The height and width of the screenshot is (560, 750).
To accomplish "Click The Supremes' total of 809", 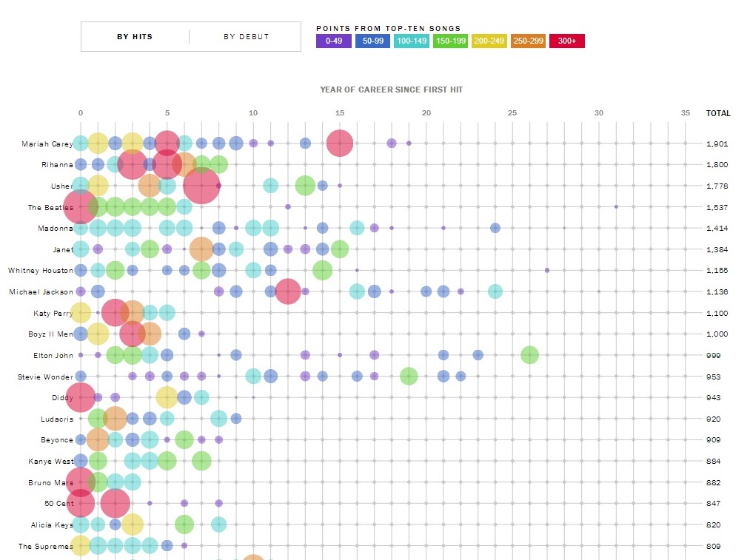I will 713,546.
